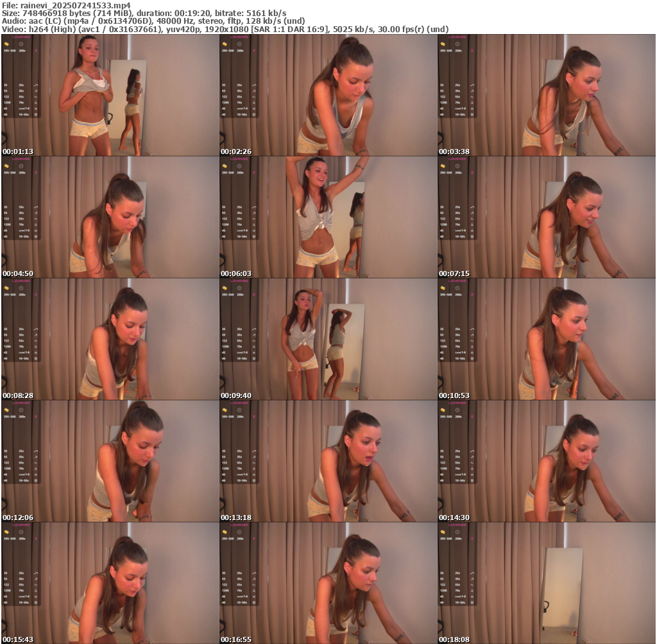
Task: Click the 00:07:15 timestamp label
Action: [454, 274]
